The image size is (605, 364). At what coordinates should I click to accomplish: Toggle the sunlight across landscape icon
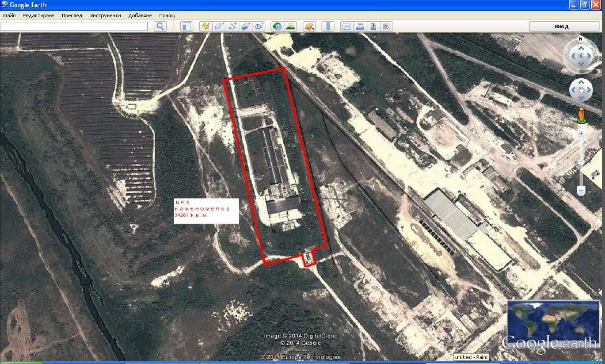[x=290, y=26]
